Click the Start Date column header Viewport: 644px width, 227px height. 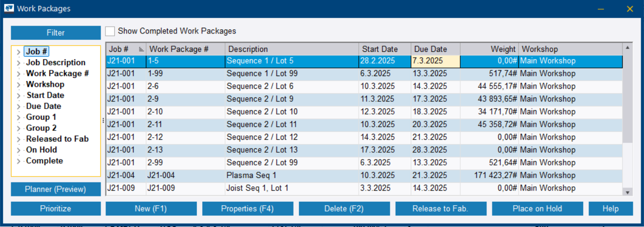tap(380, 49)
